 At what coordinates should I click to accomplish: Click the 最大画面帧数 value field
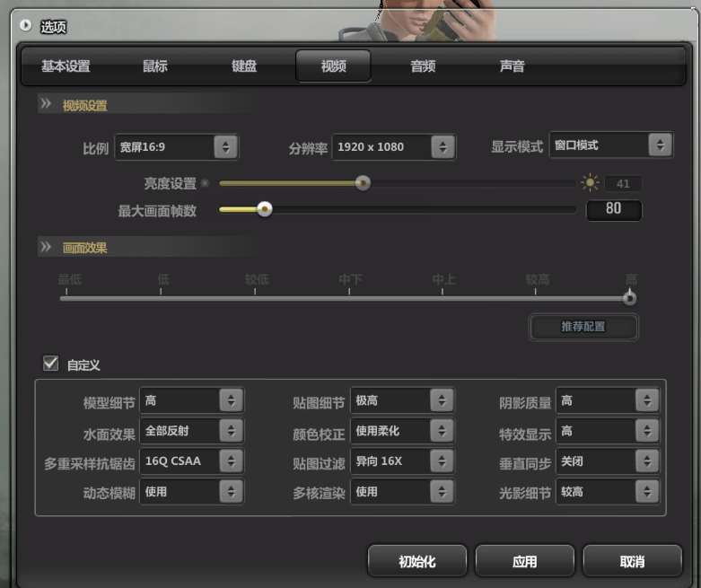614,209
